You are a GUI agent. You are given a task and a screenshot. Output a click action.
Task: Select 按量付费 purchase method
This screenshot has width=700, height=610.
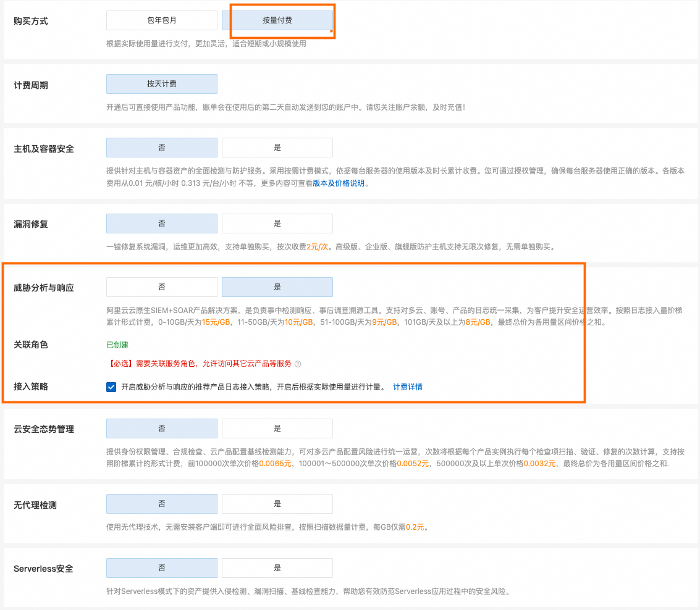click(277, 20)
